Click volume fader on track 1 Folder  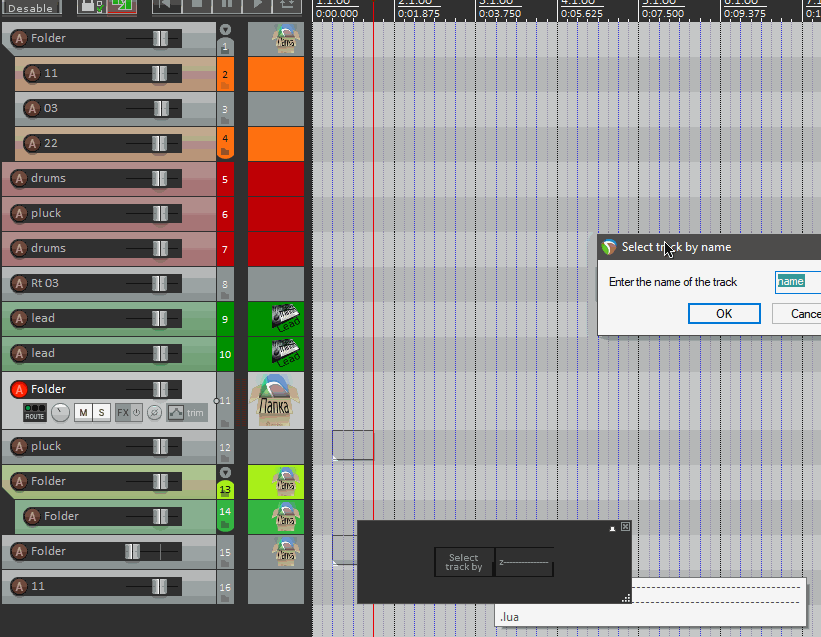tap(160, 38)
